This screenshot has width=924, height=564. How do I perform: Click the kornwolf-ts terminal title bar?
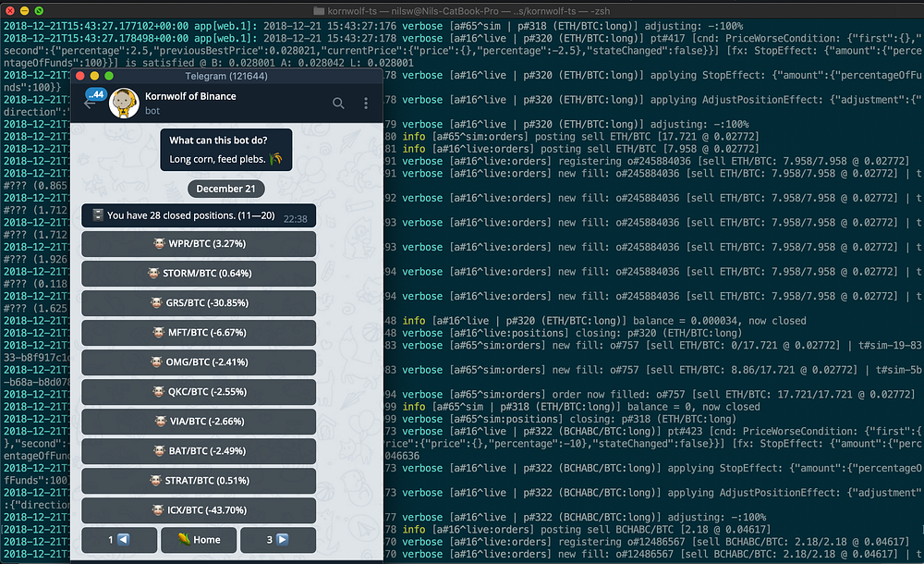click(x=462, y=10)
